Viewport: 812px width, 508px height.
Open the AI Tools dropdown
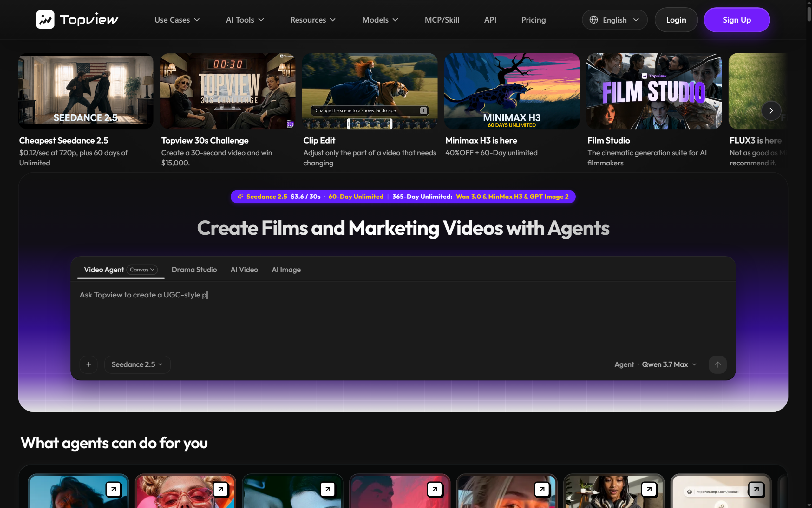pyautogui.click(x=245, y=20)
